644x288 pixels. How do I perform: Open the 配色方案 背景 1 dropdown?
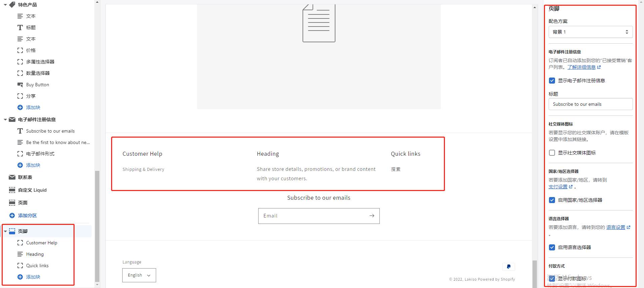[x=591, y=32]
